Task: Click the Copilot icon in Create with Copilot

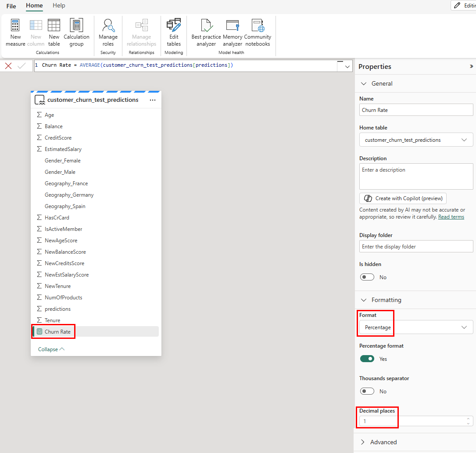Action: point(368,198)
